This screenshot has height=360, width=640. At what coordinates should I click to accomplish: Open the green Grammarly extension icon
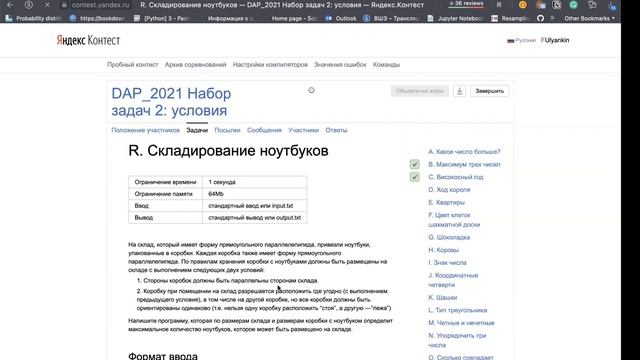tap(573, 5)
